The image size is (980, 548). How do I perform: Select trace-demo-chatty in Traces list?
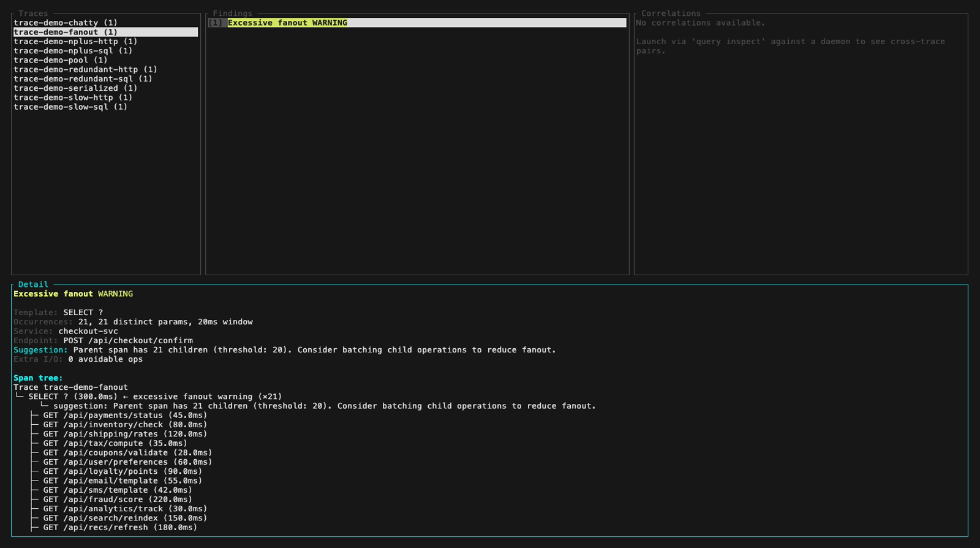(x=66, y=23)
